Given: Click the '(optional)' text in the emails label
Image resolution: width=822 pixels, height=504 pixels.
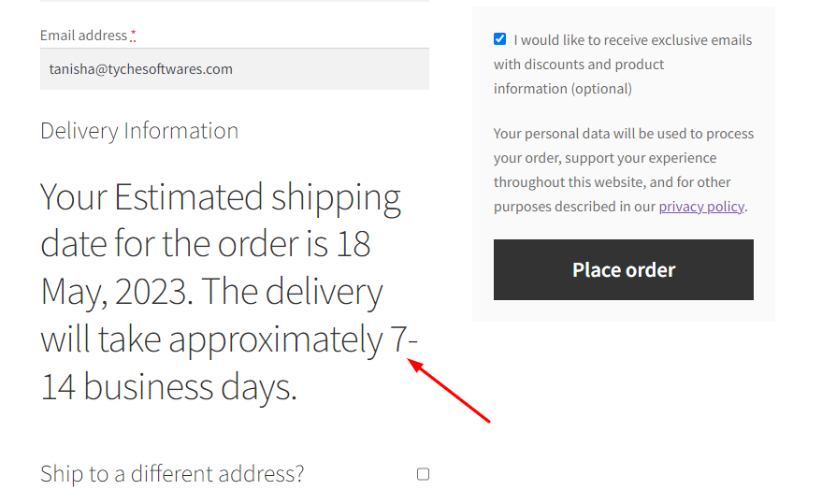Looking at the screenshot, I should point(602,89).
